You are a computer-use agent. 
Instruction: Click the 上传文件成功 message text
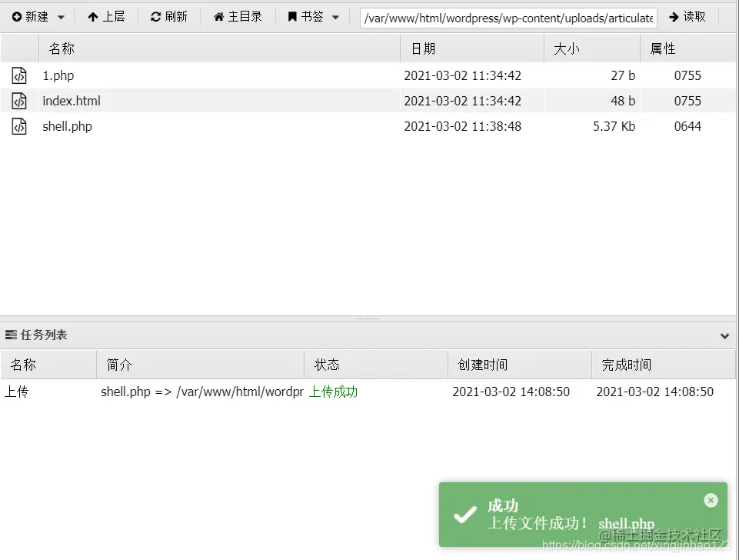click(538, 523)
